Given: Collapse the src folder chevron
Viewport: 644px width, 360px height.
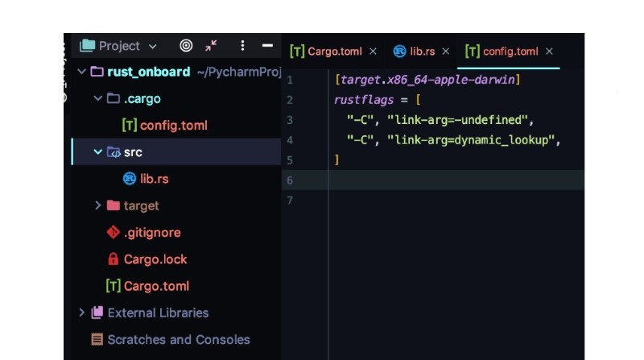Looking at the screenshot, I should coord(97,152).
